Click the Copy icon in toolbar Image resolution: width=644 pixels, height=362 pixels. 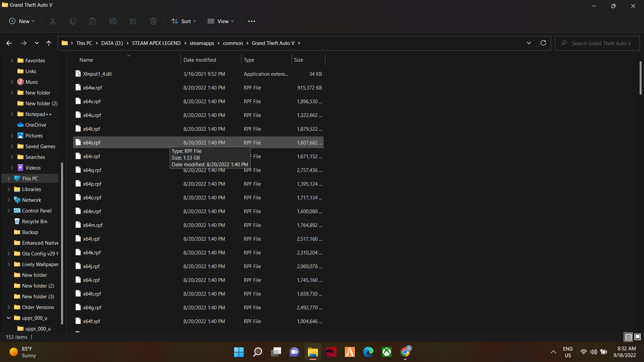tap(72, 21)
